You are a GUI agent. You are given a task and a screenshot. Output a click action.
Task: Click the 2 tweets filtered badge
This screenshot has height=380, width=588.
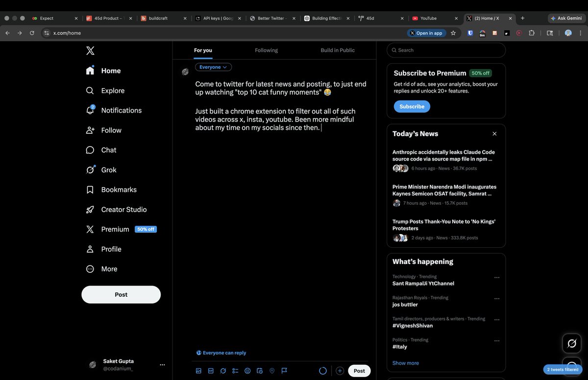(563, 369)
